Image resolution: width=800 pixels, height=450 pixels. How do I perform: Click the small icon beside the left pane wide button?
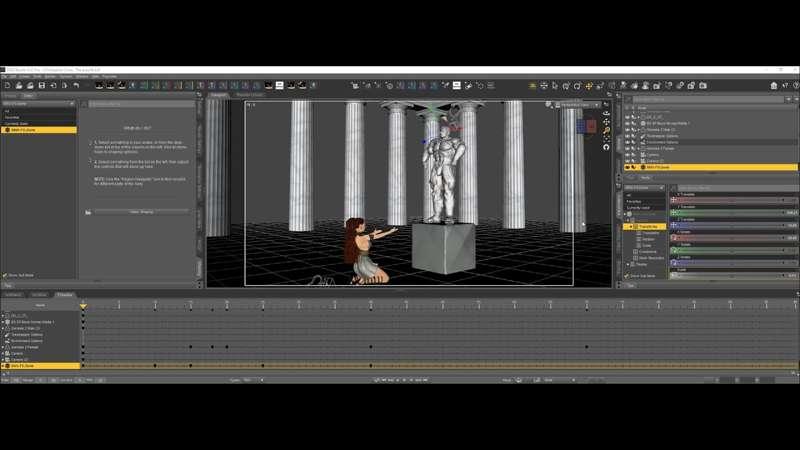(x=88, y=212)
